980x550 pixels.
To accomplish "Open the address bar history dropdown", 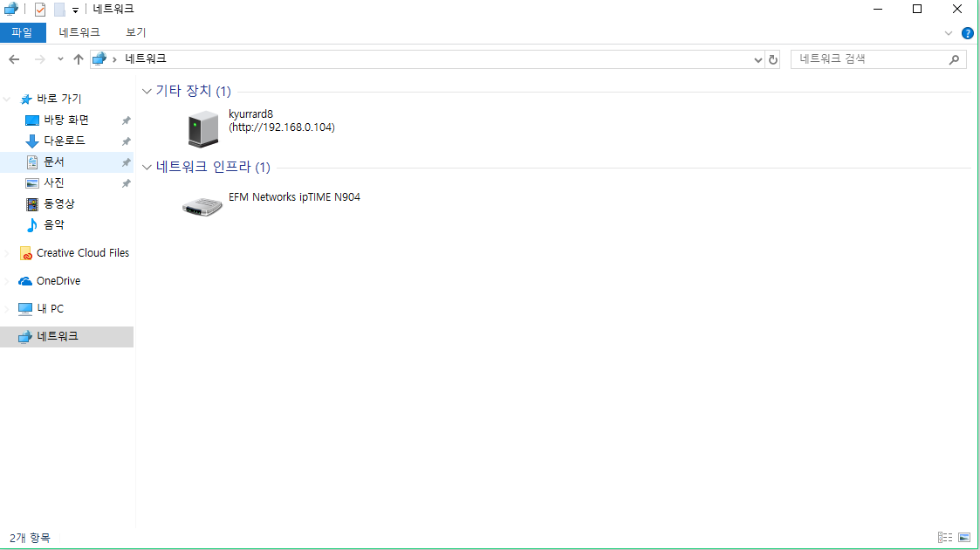I will point(757,59).
